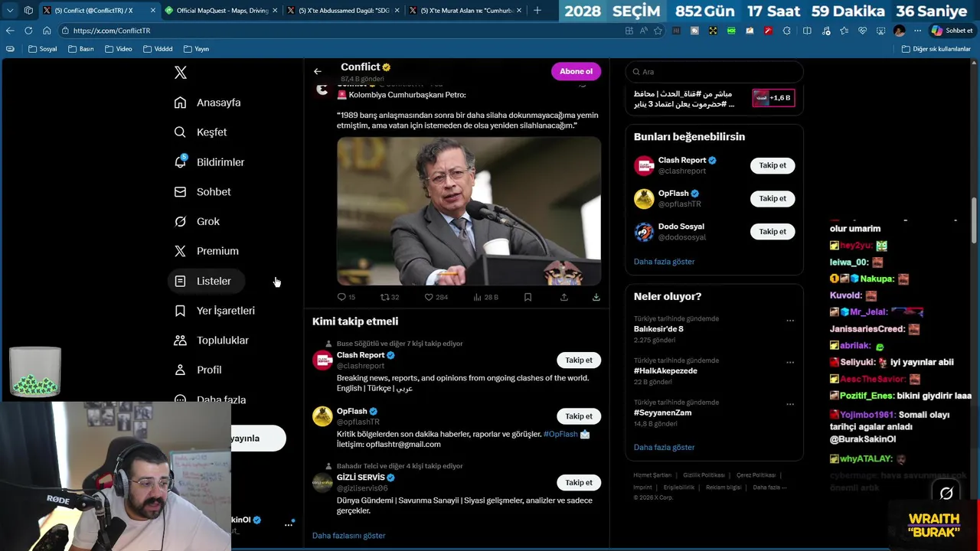Screen dimensions: 980x551
Task: Follow OpFlash in Bunları beğenebilirsin
Action: coord(773,198)
